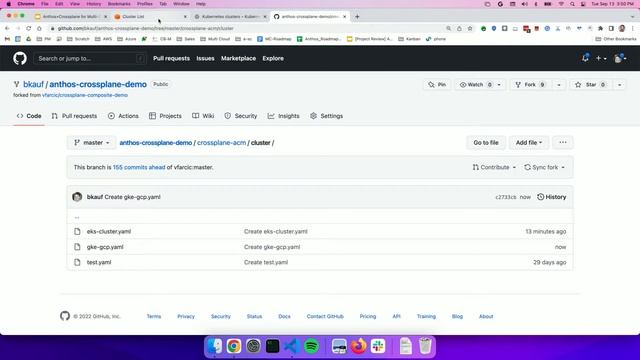Select the Settings tab
640x360 pixels.
[327, 116]
